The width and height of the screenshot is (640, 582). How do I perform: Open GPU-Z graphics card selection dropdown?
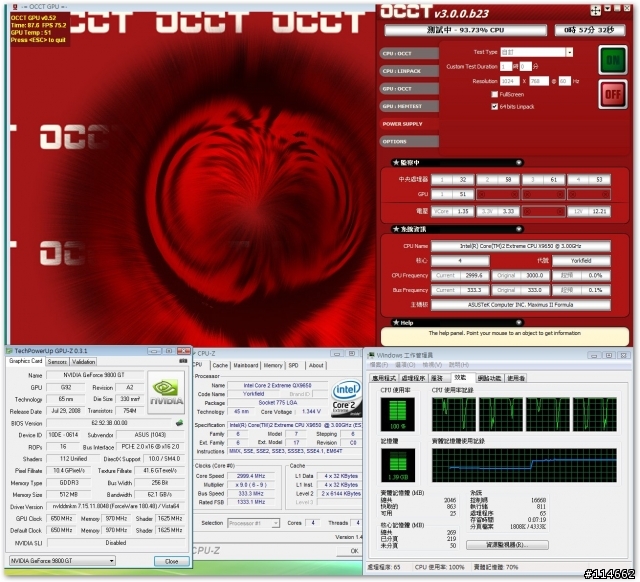coord(111,561)
